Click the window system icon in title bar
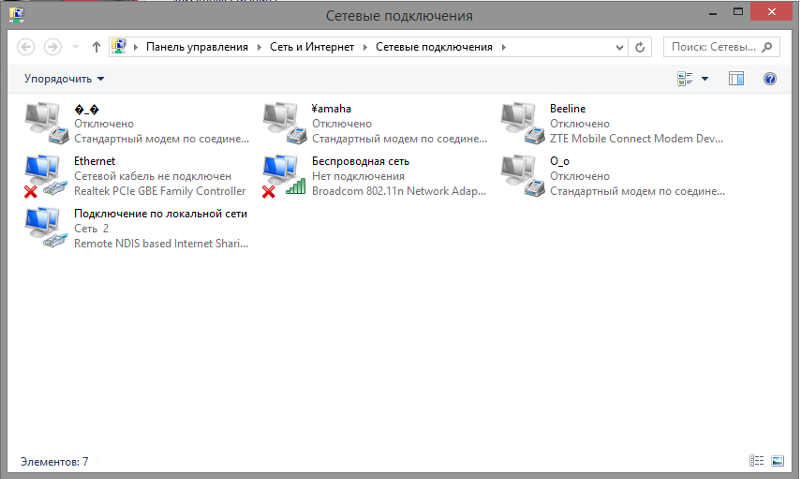This screenshot has height=479, width=800. pos(16,15)
